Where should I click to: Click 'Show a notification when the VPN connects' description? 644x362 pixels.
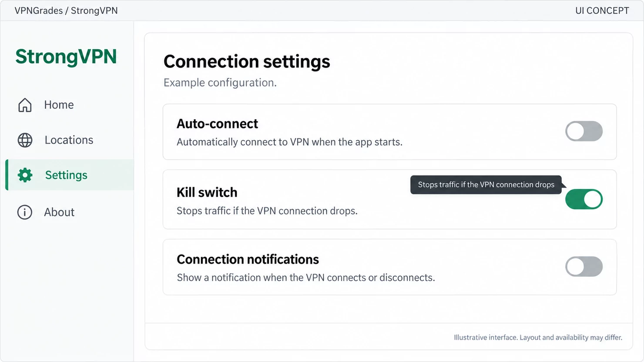(306, 278)
